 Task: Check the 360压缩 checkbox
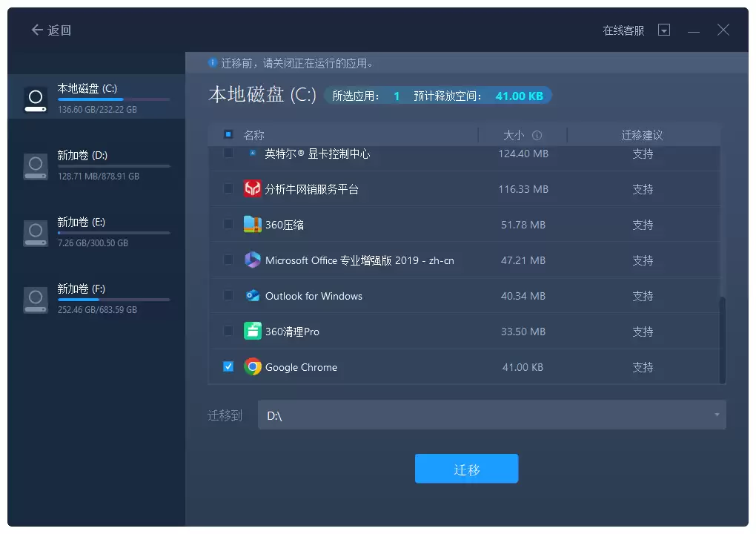[228, 224]
